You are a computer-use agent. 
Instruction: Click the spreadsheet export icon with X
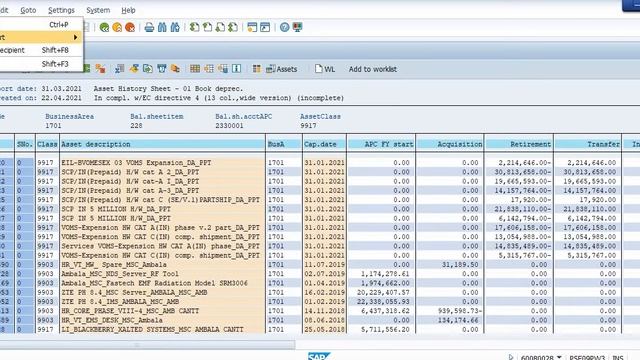click(119, 69)
